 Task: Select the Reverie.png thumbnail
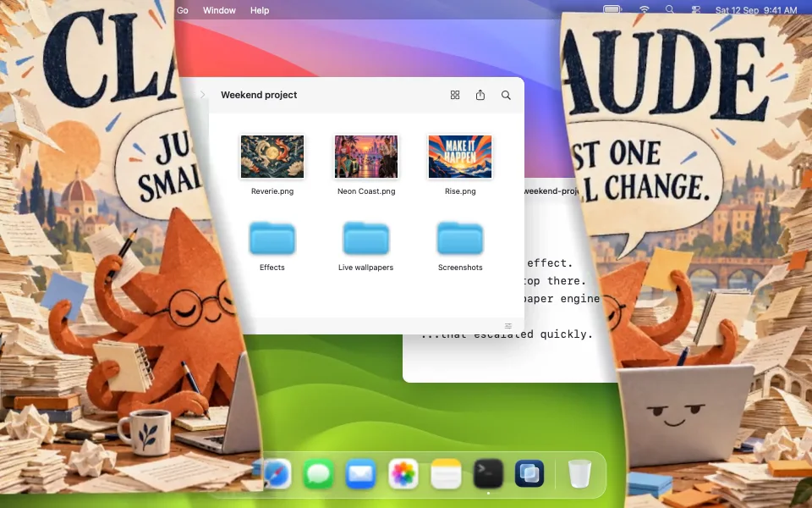(x=272, y=157)
